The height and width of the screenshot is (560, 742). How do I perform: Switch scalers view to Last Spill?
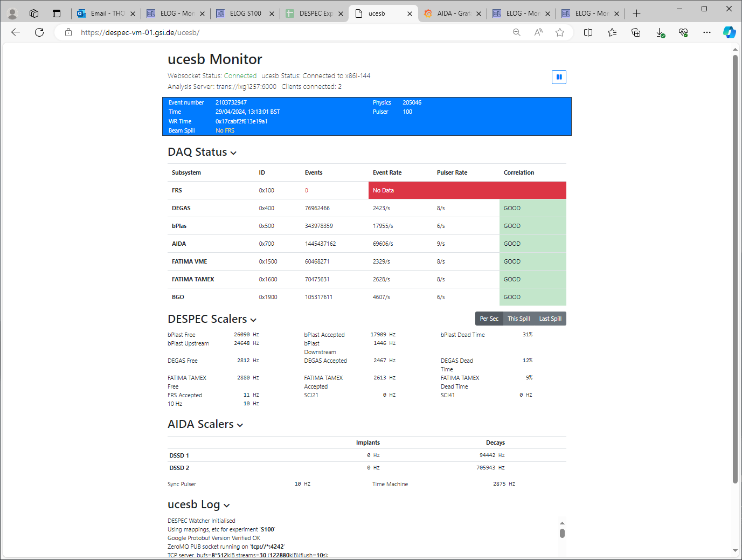[550, 319]
